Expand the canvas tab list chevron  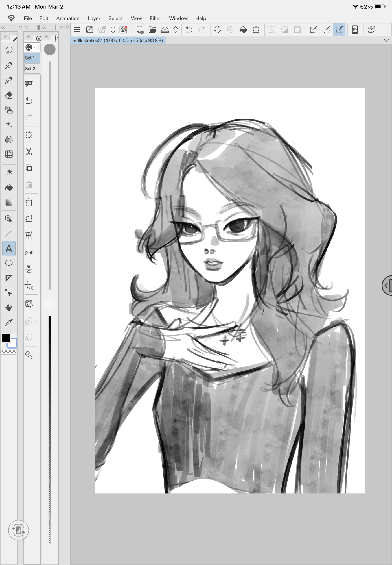pos(386,40)
